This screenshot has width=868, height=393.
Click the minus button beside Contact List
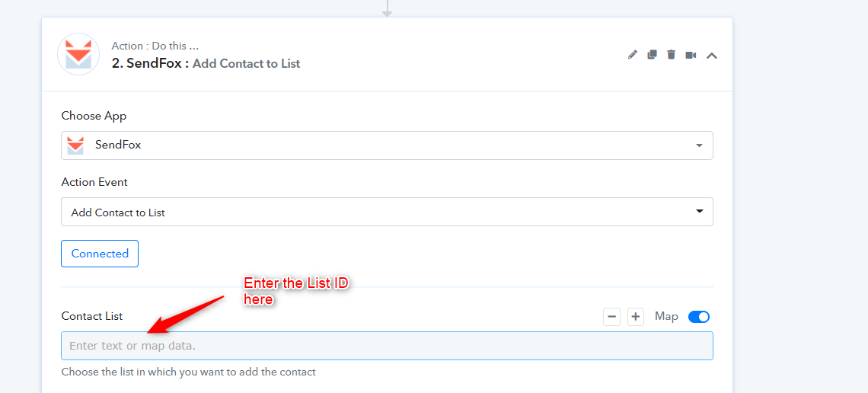(611, 317)
